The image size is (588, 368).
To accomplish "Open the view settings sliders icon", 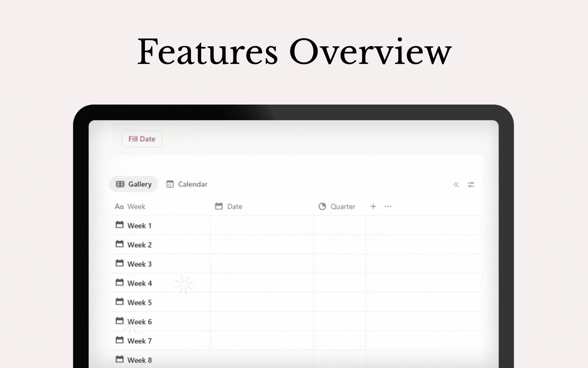I will click(471, 185).
